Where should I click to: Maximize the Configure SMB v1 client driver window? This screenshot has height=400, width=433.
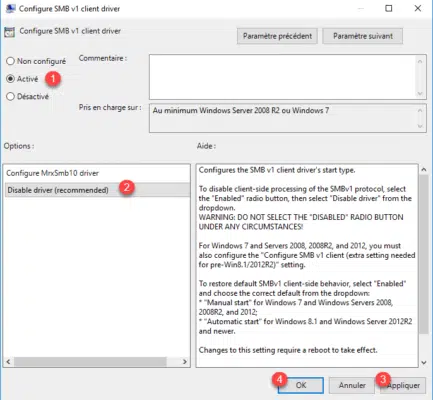389,9
